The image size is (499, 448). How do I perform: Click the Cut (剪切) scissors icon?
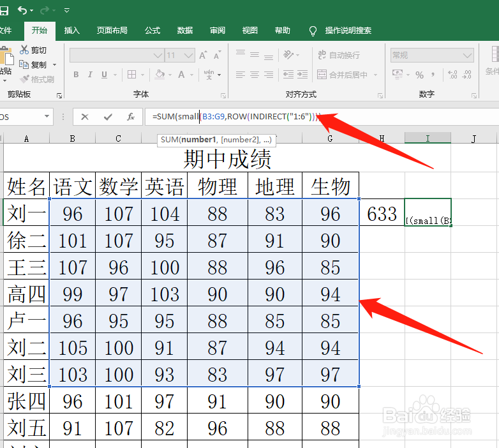click(24, 50)
